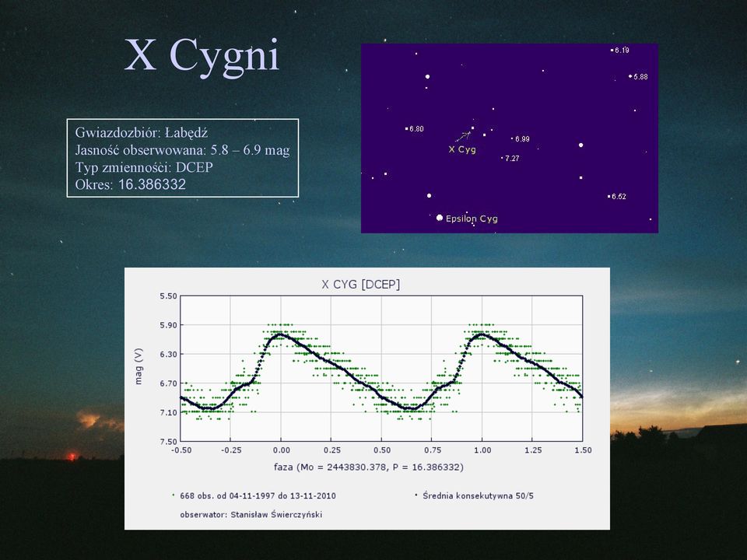The height and width of the screenshot is (560, 747).
Task: Click the text "obserwator: Stanisław Świerczyński"
Action: click(251, 515)
